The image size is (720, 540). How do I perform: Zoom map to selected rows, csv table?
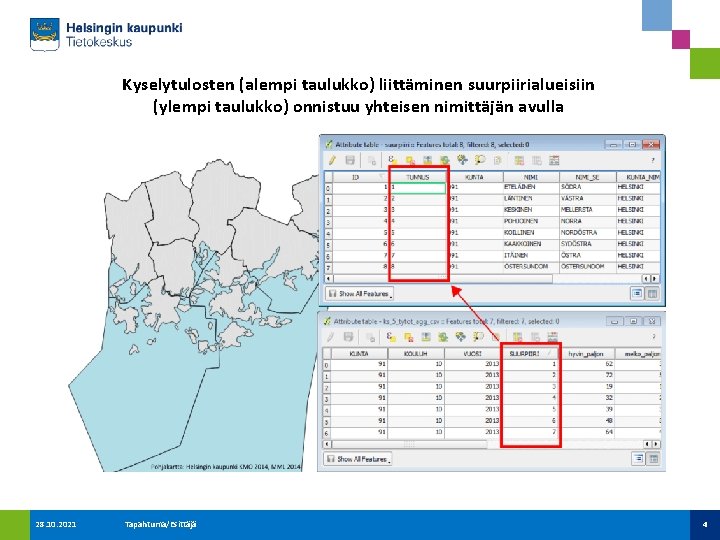click(x=478, y=337)
